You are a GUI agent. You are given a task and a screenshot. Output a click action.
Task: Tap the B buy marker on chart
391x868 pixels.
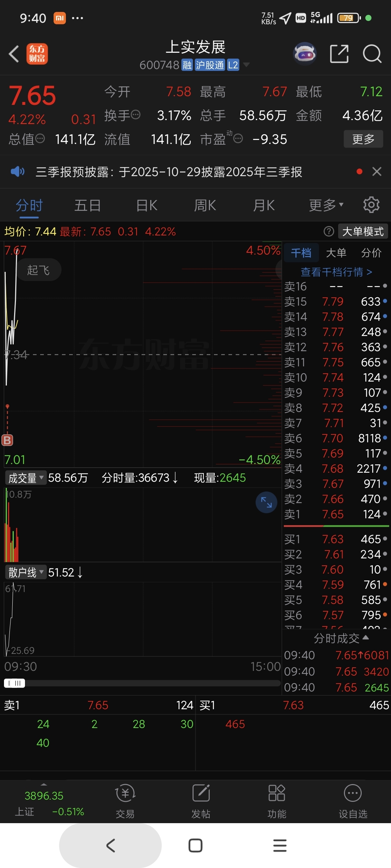pyautogui.click(x=7, y=440)
